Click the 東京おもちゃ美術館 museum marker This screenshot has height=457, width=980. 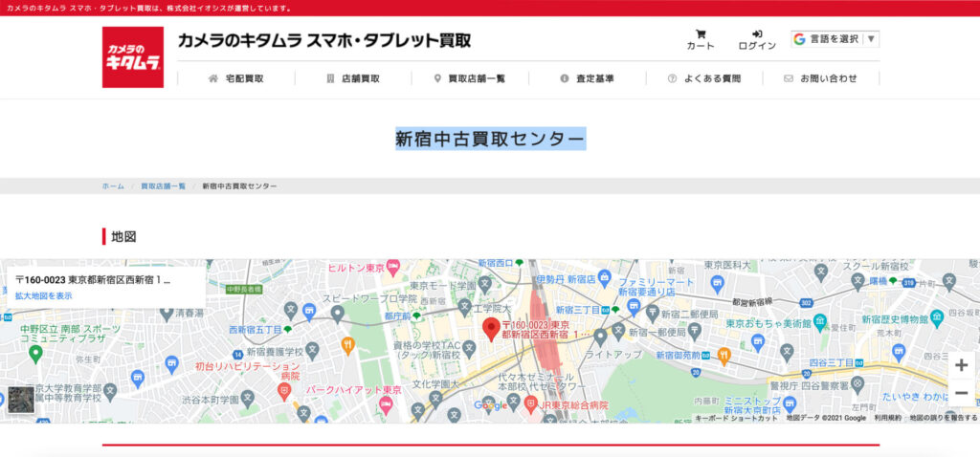tap(820, 323)
